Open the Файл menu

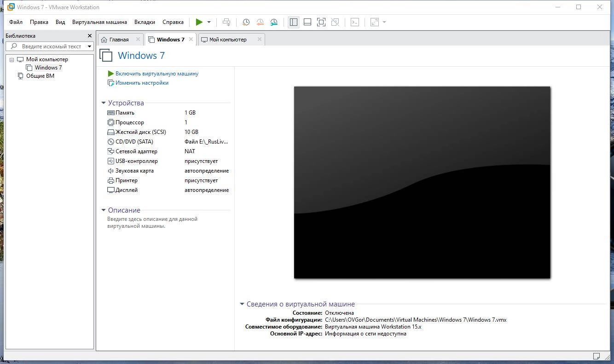pos(16,22)
